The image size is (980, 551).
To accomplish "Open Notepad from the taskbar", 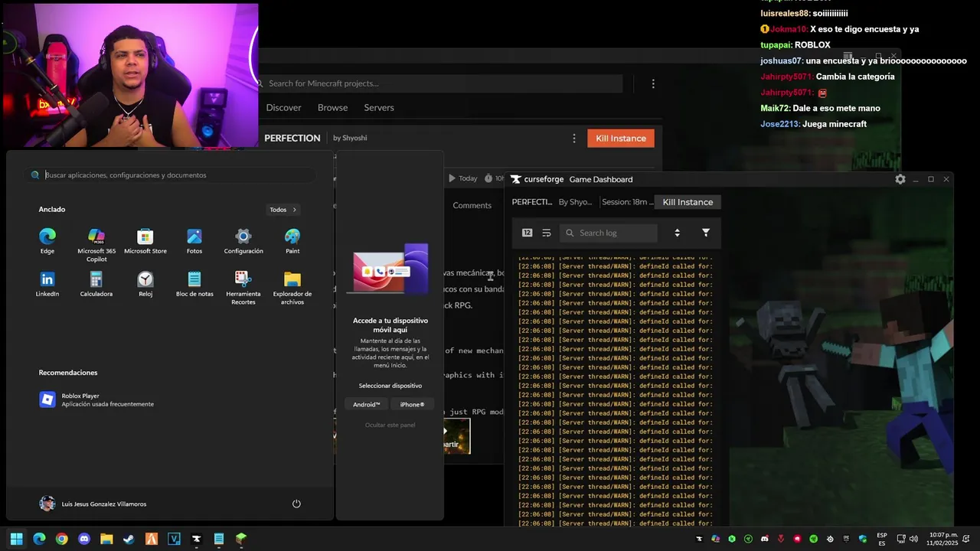I will (219, 539).
